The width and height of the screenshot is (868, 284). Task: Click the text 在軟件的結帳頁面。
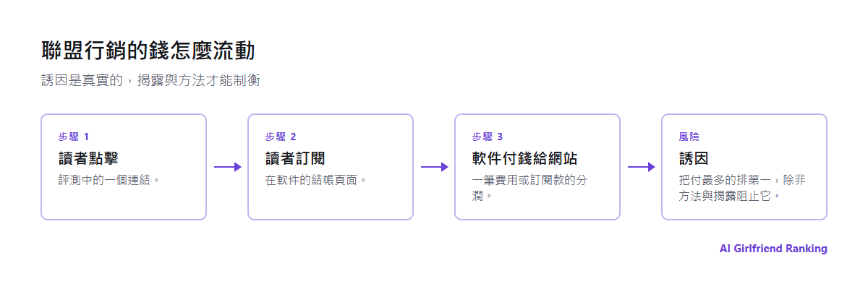point(315,179)
